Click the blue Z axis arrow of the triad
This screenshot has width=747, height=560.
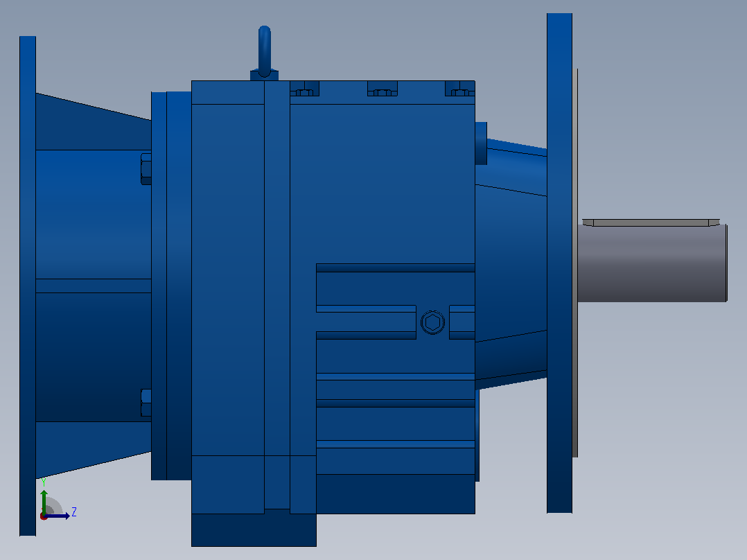tap(57, 516)
